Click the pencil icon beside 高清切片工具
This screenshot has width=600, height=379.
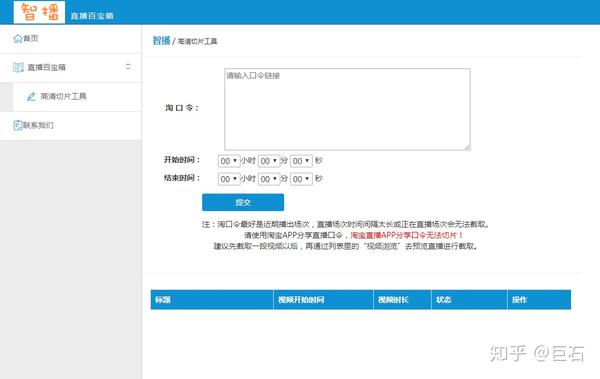[31, 96]
